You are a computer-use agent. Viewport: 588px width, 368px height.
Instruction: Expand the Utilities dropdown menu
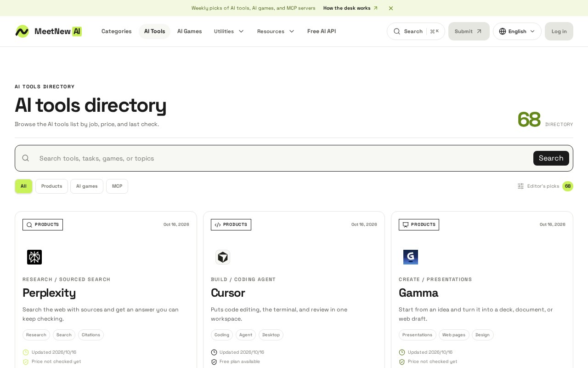pos(229,31)
